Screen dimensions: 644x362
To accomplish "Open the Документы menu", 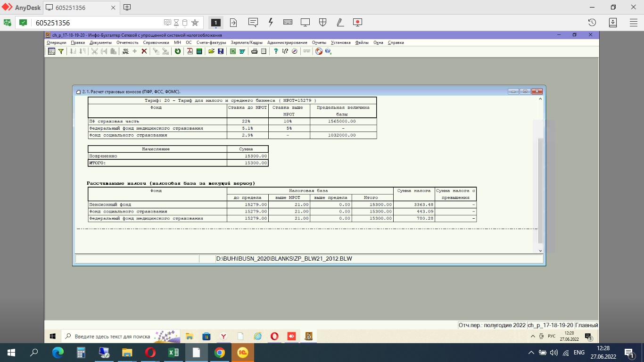I will point(100,42).
